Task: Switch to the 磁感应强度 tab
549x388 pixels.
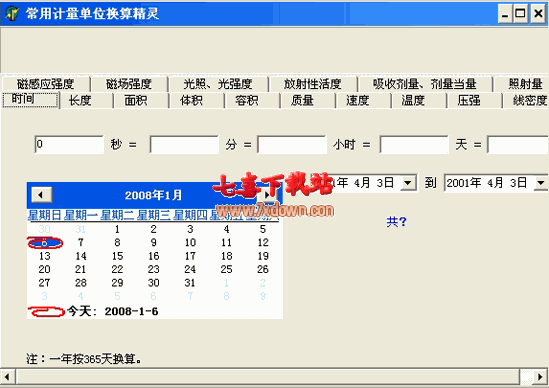Action: (46, 84)
